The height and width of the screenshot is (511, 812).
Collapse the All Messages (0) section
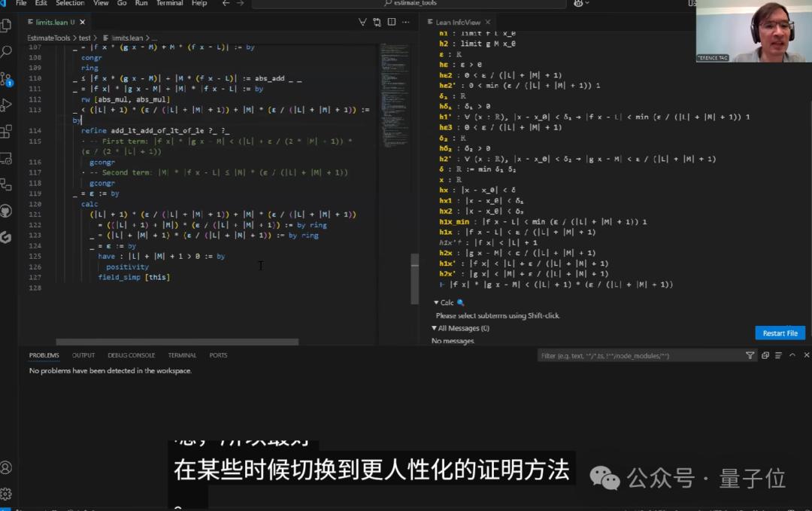point(435,328)
